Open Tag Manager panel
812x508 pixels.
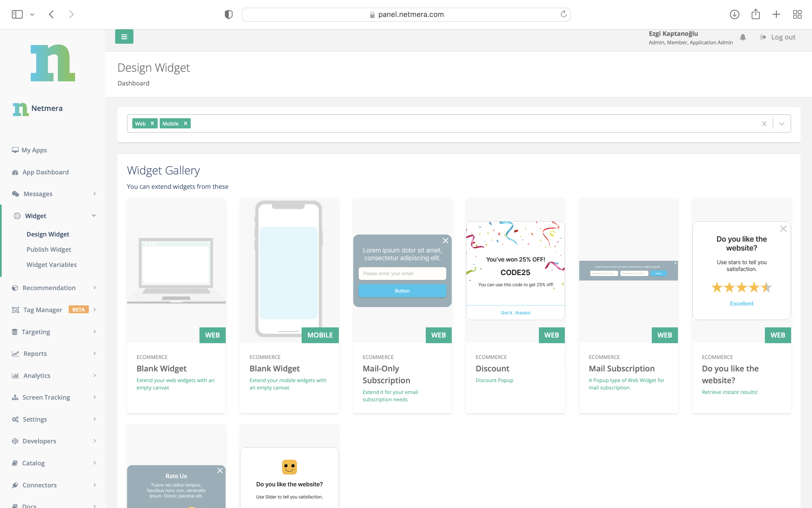53,310
